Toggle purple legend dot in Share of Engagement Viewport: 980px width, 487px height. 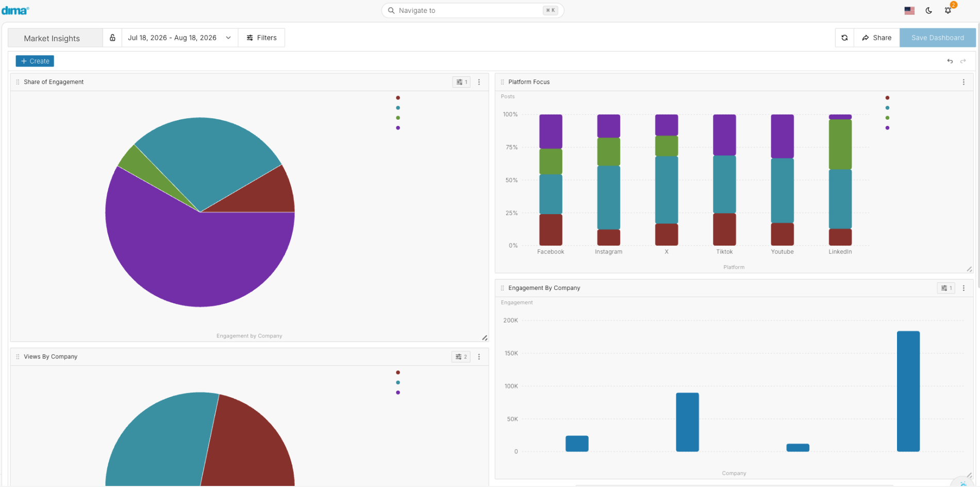(398, 128)
